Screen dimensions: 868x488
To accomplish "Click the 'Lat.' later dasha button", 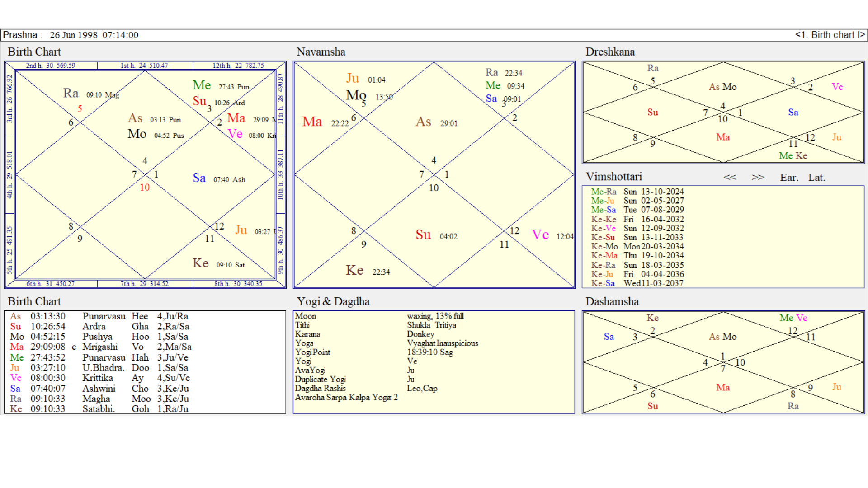I will (816, 178).
